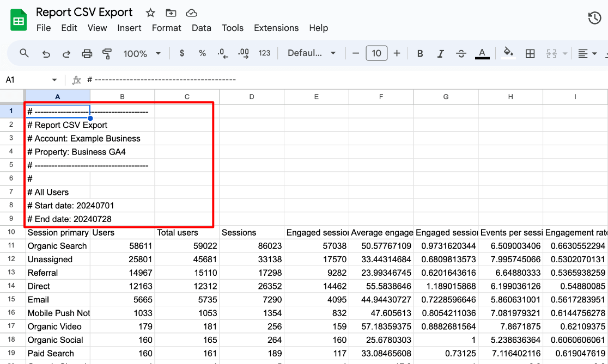Open search within the sheet
608x364 pixels.
[25, 53]
